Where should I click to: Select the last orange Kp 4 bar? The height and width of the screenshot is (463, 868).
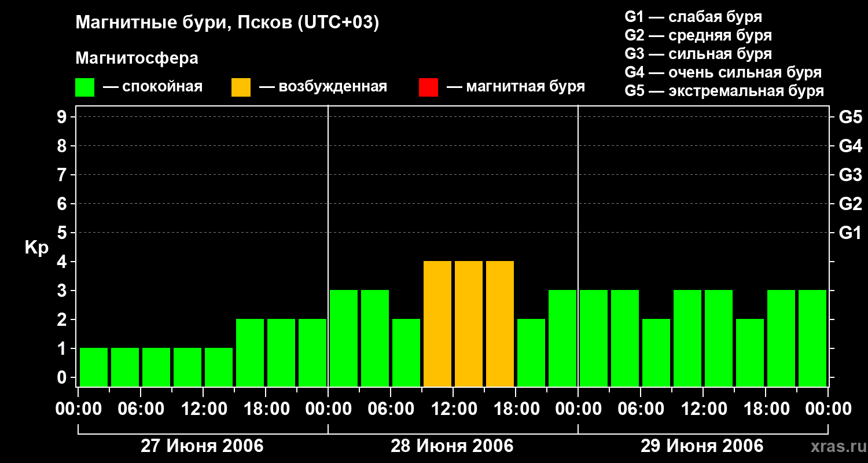coord(500,324)
